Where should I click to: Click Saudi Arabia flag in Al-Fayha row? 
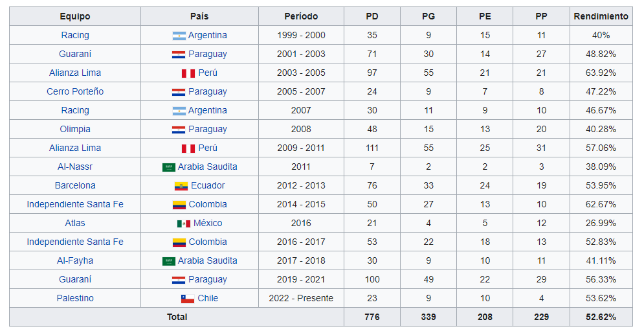tap(169, 261)
